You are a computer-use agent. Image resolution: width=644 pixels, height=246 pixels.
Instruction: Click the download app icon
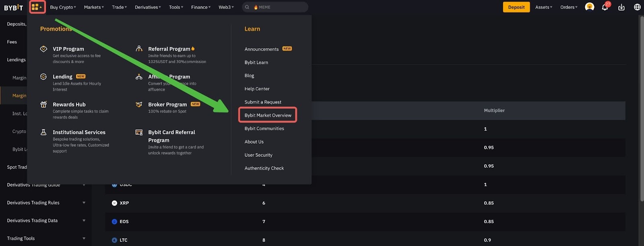coord(621,7)
